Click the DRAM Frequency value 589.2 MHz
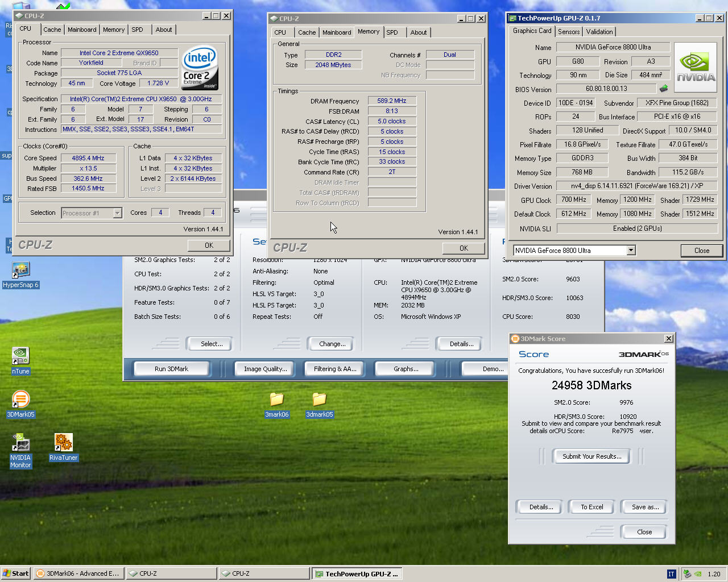 click(392, 101)
